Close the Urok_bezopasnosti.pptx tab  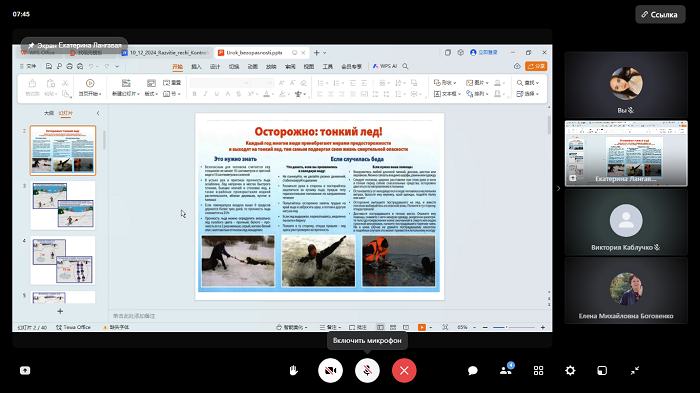(303, 53)
